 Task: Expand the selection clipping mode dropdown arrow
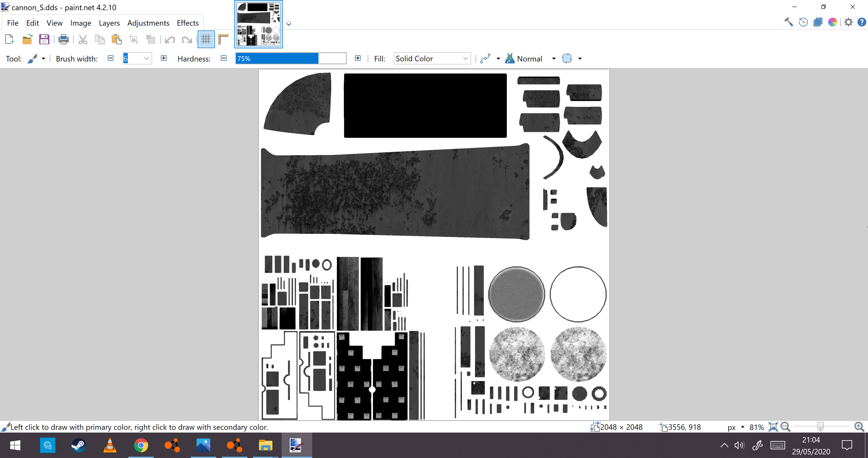tap(580, 59)
